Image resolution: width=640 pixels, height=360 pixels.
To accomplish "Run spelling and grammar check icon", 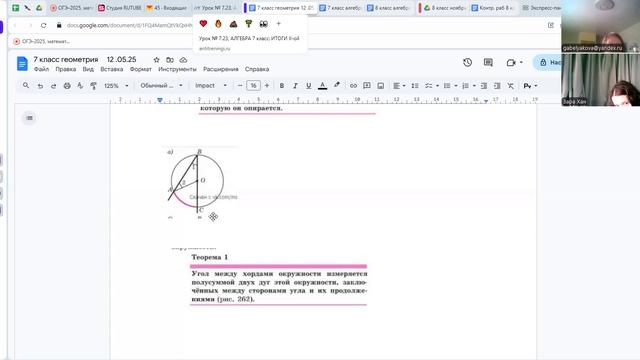I will tap(80, 86).
